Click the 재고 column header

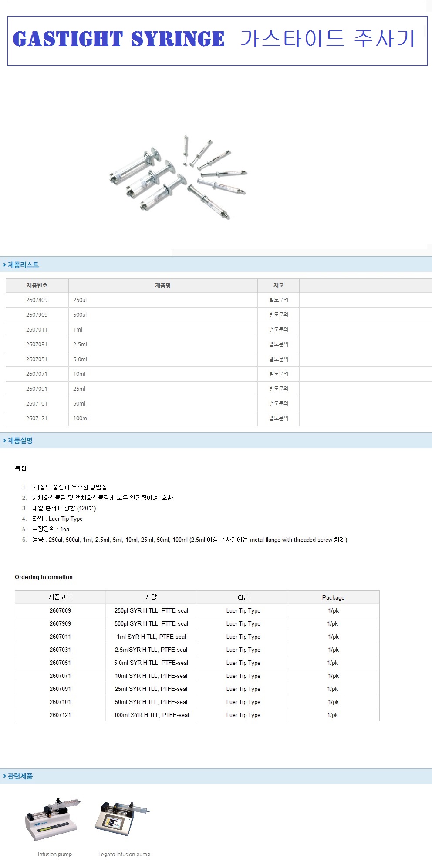[278, 285]
